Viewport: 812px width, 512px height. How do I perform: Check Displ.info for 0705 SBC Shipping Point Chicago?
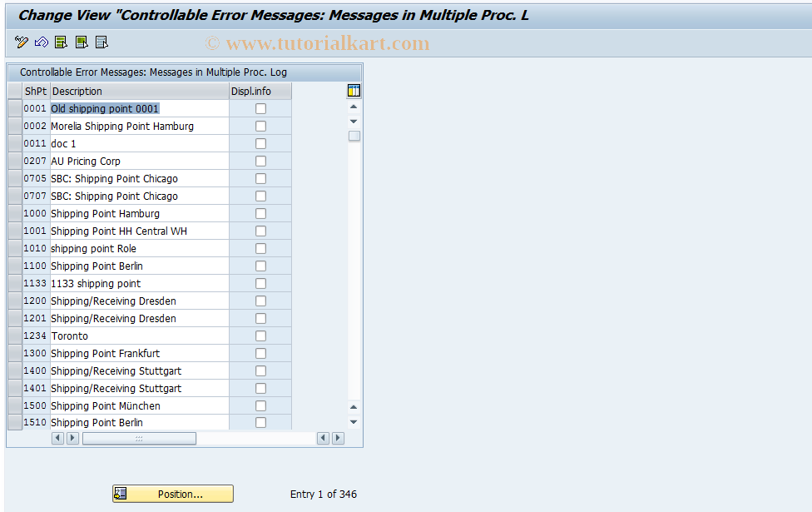point(261,179)
